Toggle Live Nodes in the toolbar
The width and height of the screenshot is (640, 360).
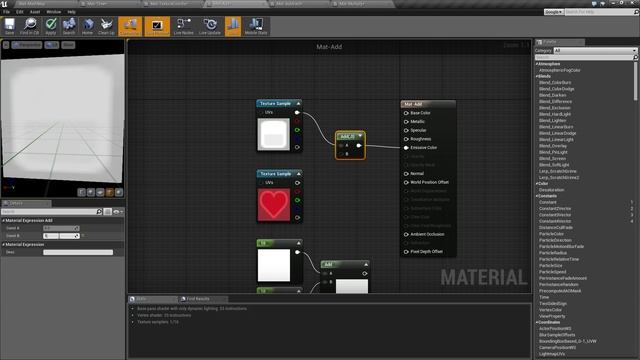[184, 26]
